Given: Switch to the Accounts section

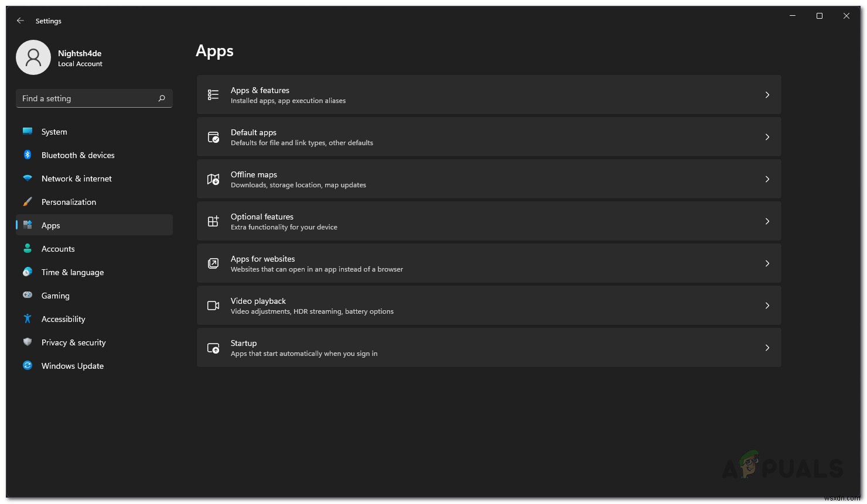Looking at the screenshot, I should pyautogui.click(x=58, y=249).
